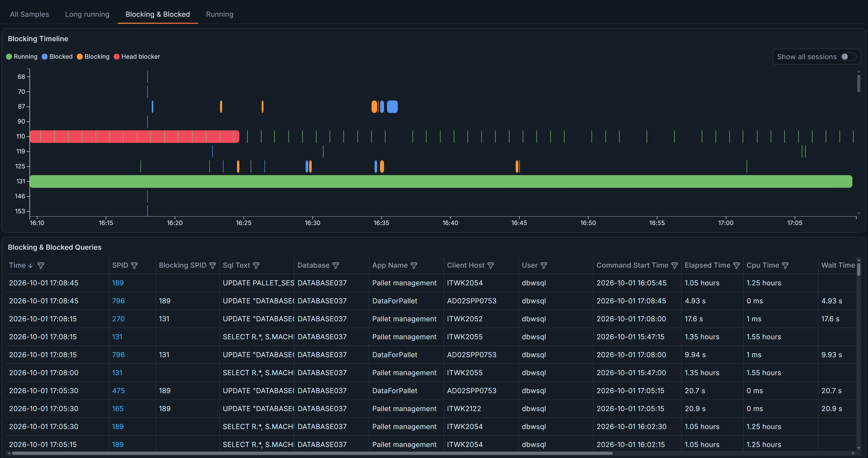Viewport: 868px width, 458px height.
Task: Open the App Name column filter
Action: coord(414,265)
